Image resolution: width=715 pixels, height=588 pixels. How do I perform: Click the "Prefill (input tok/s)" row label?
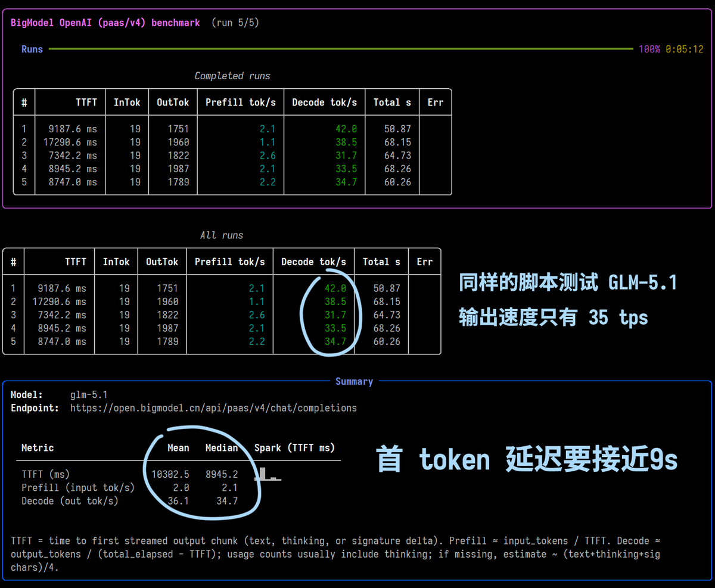tap(78, 488)
